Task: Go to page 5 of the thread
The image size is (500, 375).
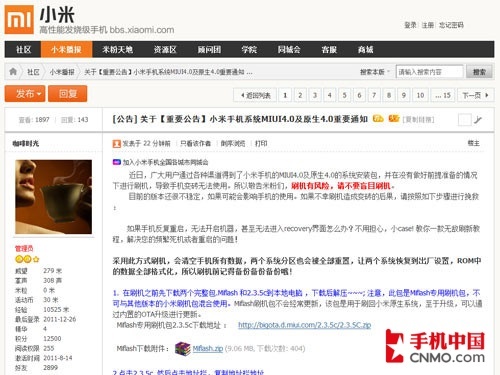Action: click(344, 95)
